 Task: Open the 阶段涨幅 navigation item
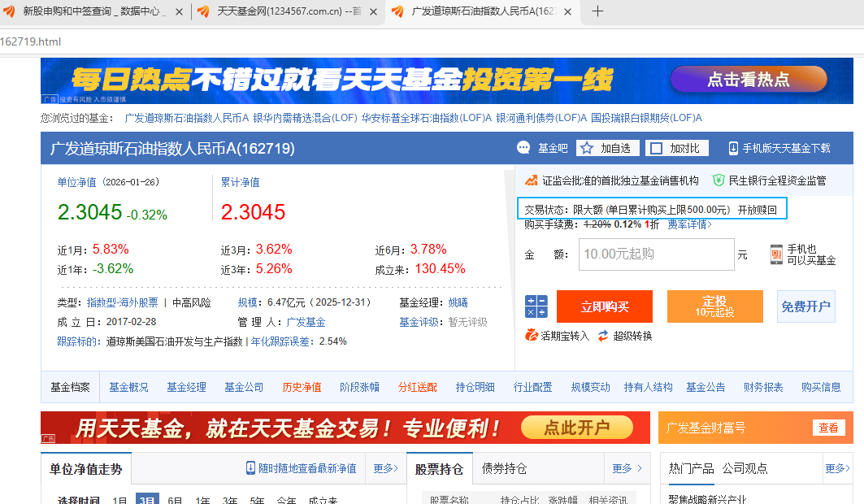[359, 387]
